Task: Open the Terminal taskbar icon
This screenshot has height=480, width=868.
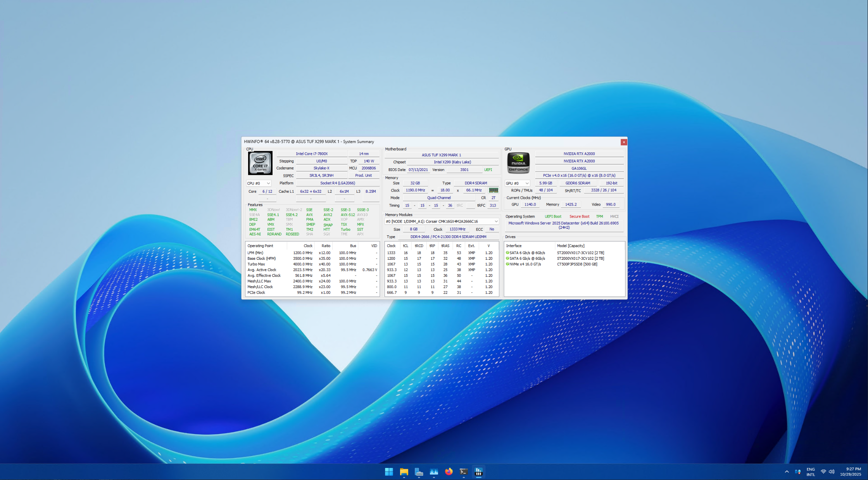Action: [463, 471]
